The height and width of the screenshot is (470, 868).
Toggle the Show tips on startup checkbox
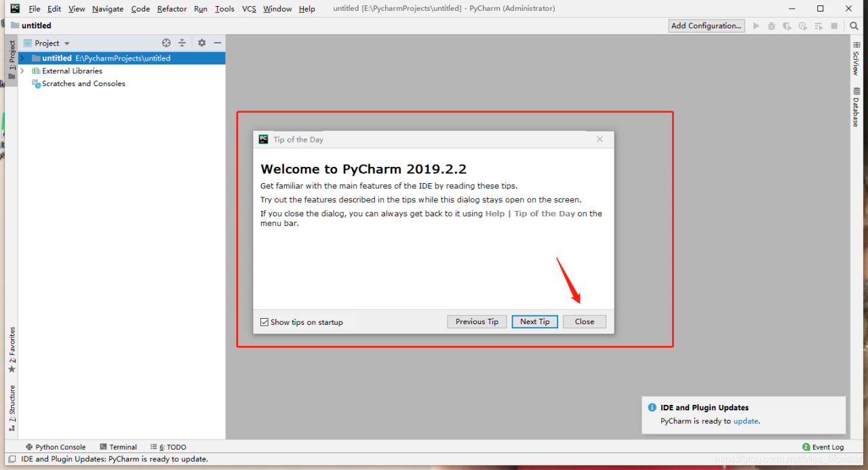point(264,322)
